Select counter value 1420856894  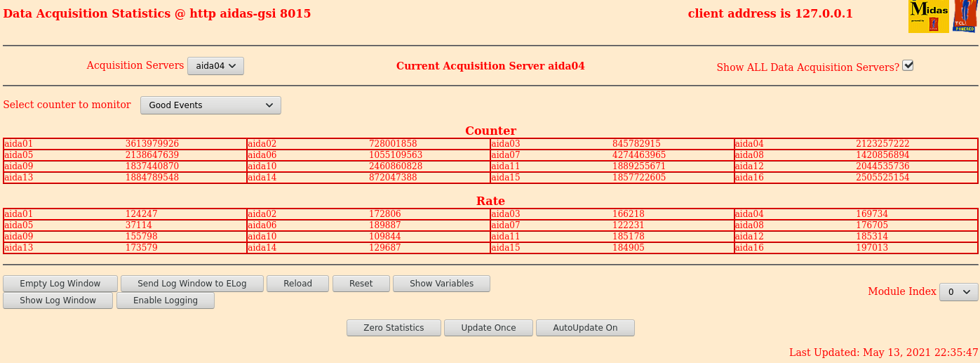[882, 155]
